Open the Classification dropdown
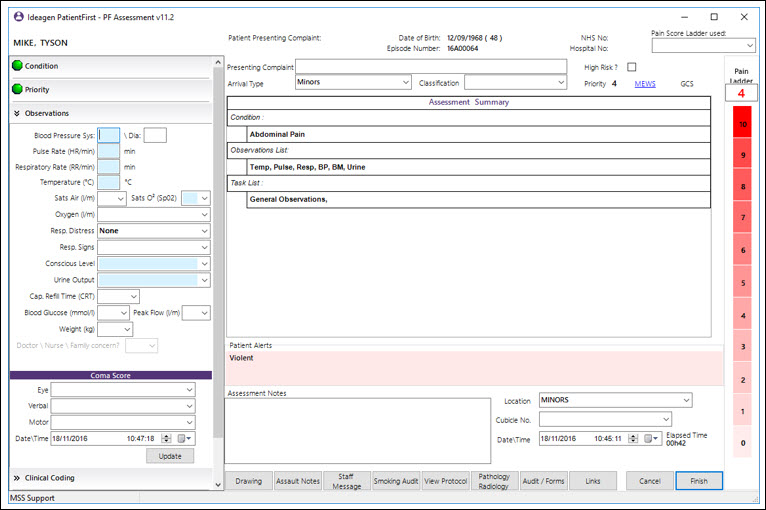Viewport: 766px width, 510px height. (561, 83)
